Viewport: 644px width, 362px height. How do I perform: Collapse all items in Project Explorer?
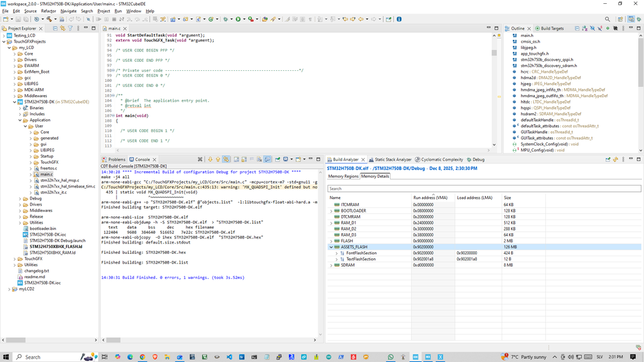55,29
